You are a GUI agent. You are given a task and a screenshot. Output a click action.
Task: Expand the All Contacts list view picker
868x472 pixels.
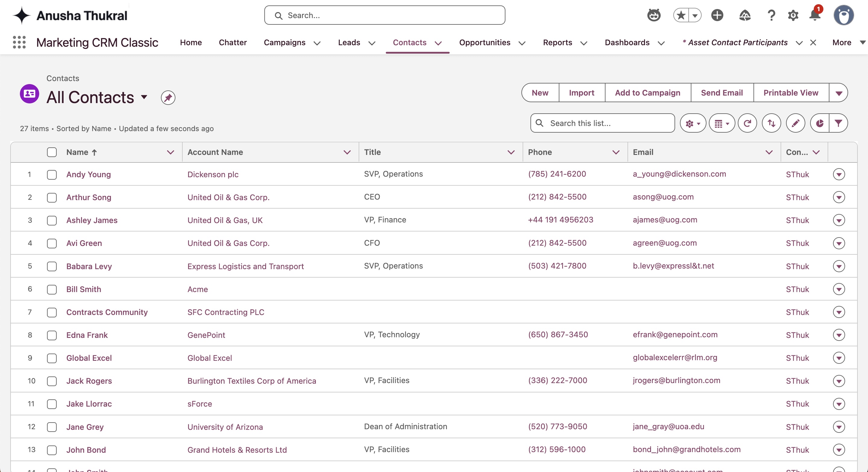point(144,97)
